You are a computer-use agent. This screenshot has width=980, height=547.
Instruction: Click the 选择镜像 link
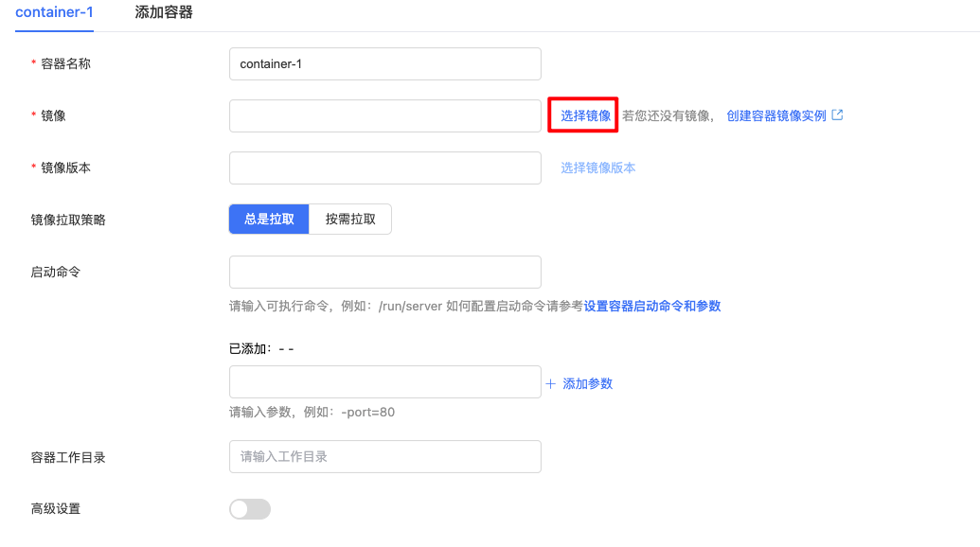click(585, 115)
